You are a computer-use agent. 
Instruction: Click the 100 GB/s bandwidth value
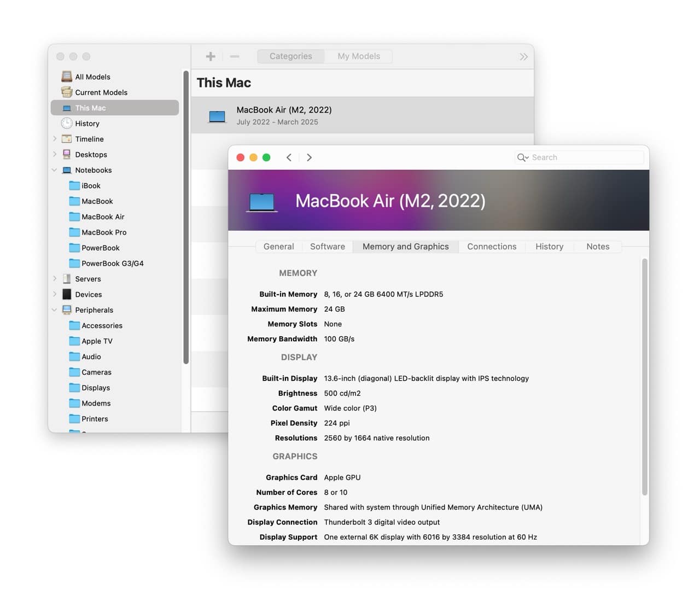[339, 339]
